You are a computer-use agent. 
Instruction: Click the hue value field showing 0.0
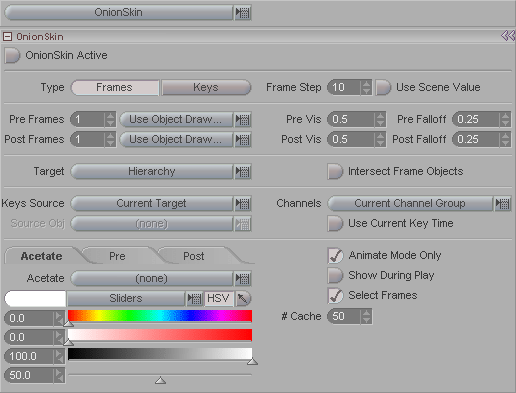(29, 318)
